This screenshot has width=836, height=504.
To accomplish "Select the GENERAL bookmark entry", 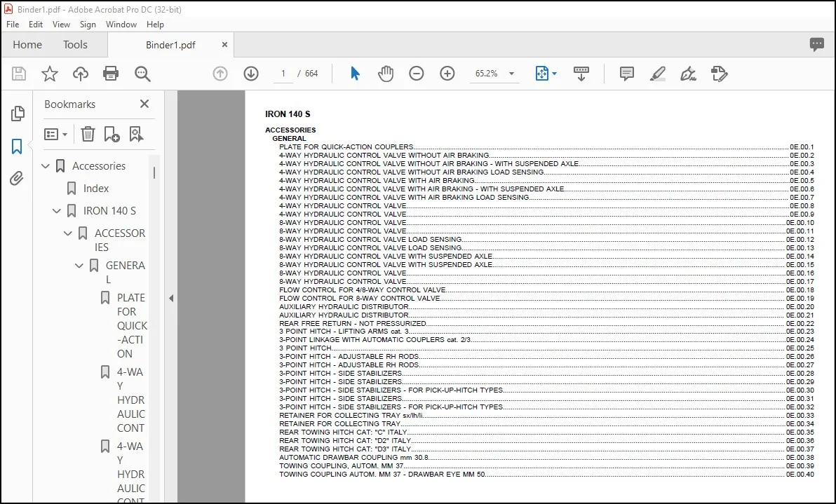I will (x=126, y=272).
